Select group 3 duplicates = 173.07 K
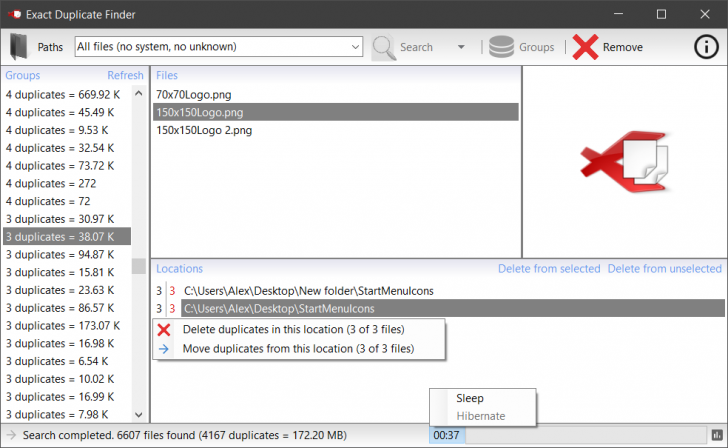 [67, 326]
